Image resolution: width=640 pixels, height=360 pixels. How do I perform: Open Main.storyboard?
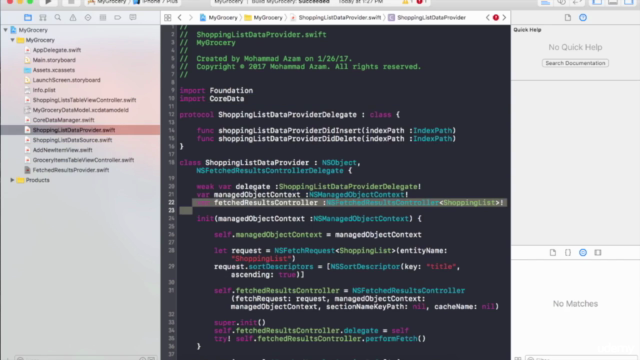[54, 60]
